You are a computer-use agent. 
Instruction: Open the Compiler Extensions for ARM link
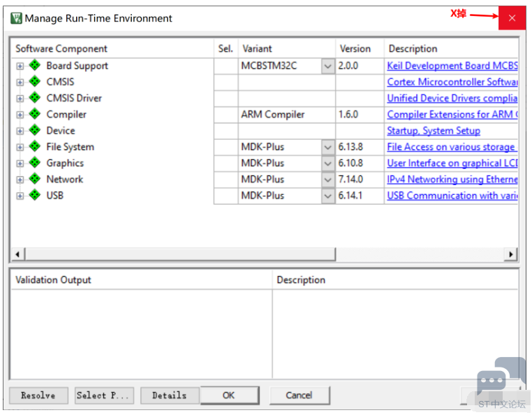coord(452,115)
